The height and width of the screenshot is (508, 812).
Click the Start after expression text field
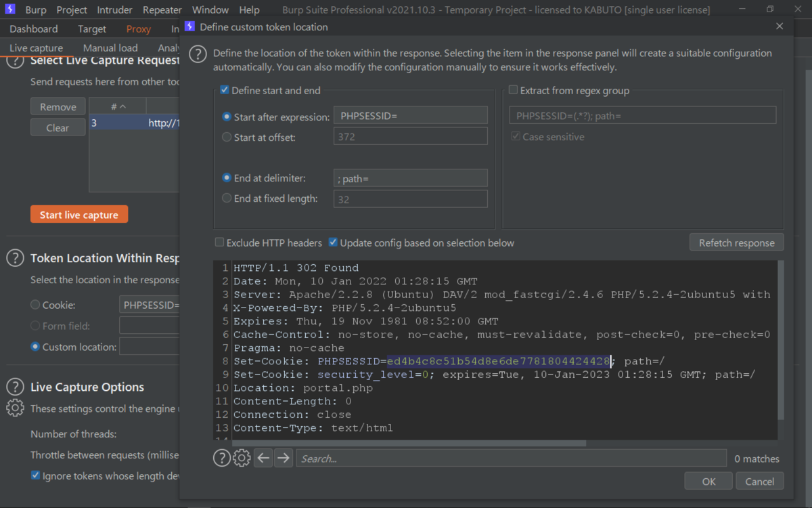411,116
